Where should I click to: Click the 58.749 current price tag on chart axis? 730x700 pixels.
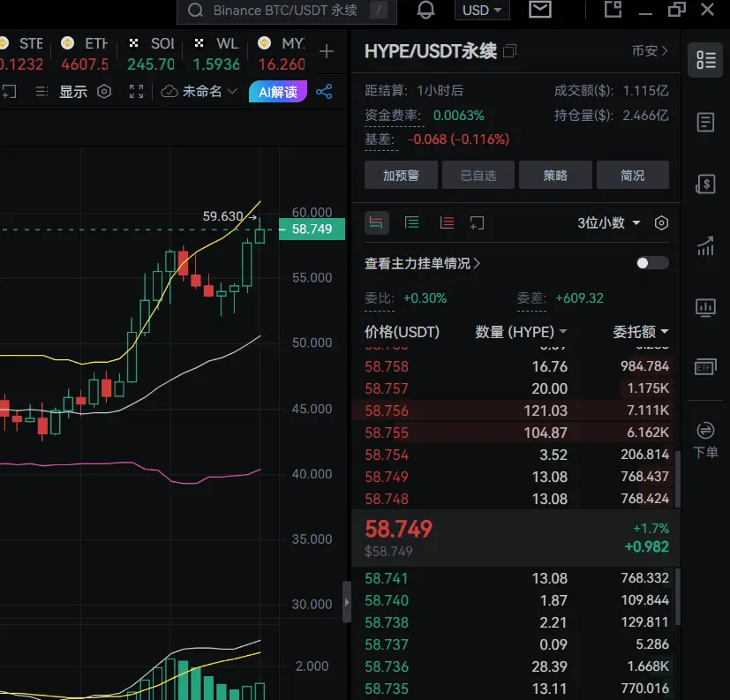pos(312,229)
